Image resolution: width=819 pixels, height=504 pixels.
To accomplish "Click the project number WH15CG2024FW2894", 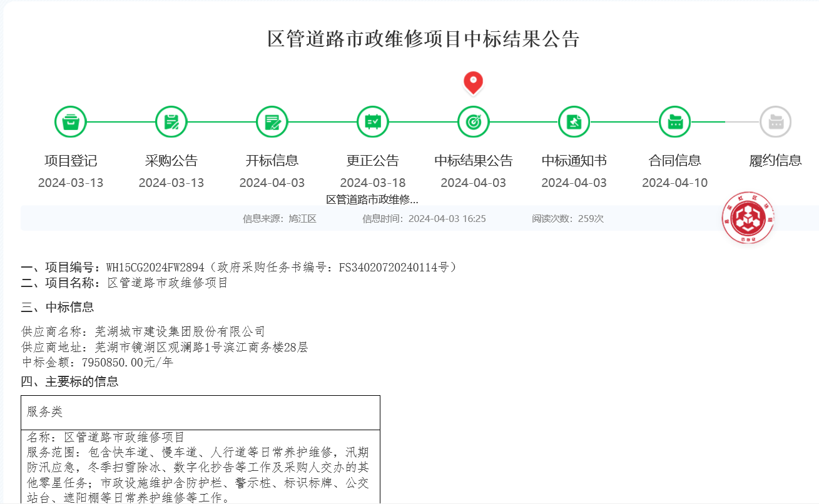I will pos(155,268).
